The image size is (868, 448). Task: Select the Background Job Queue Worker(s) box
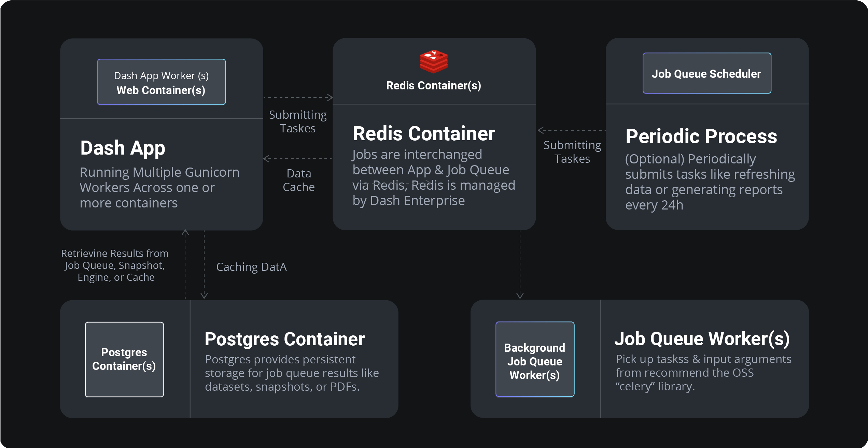click(x=535, y=359)
